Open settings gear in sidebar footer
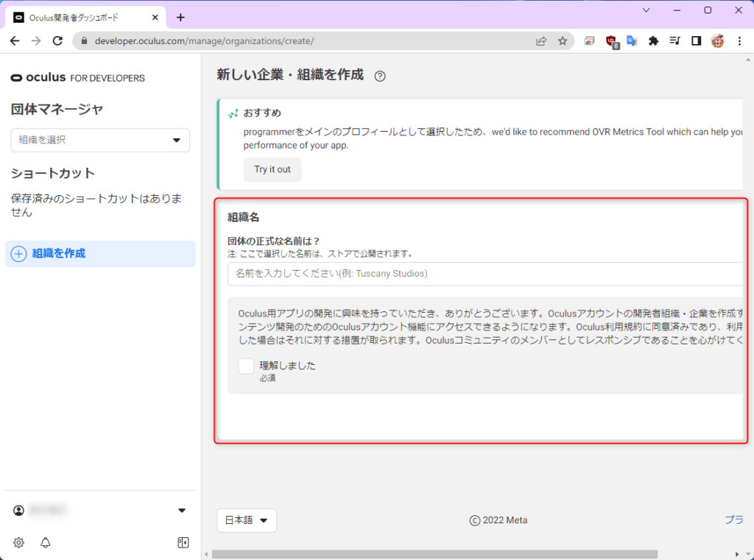The image size is (754, 560). coord(18,542)
